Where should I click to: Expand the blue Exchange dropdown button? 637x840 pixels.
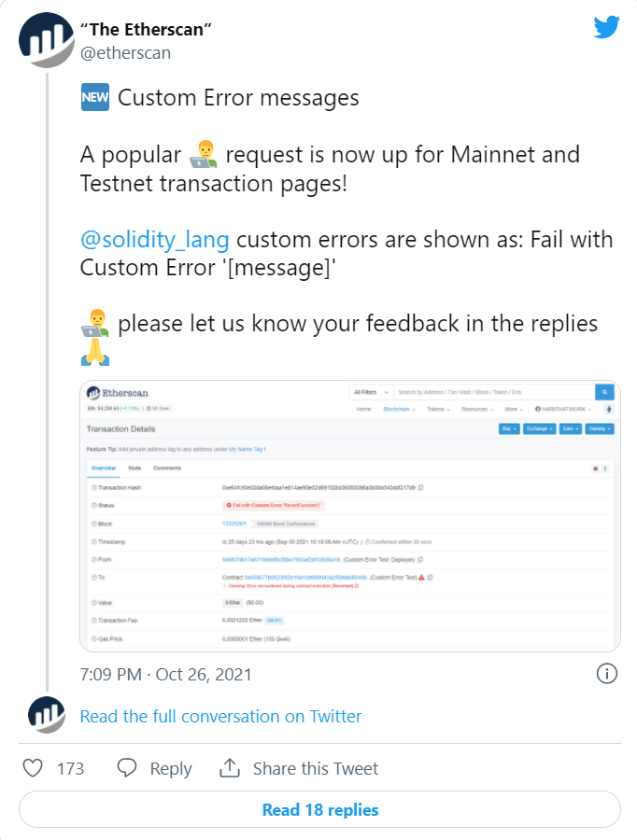point(540,428)
